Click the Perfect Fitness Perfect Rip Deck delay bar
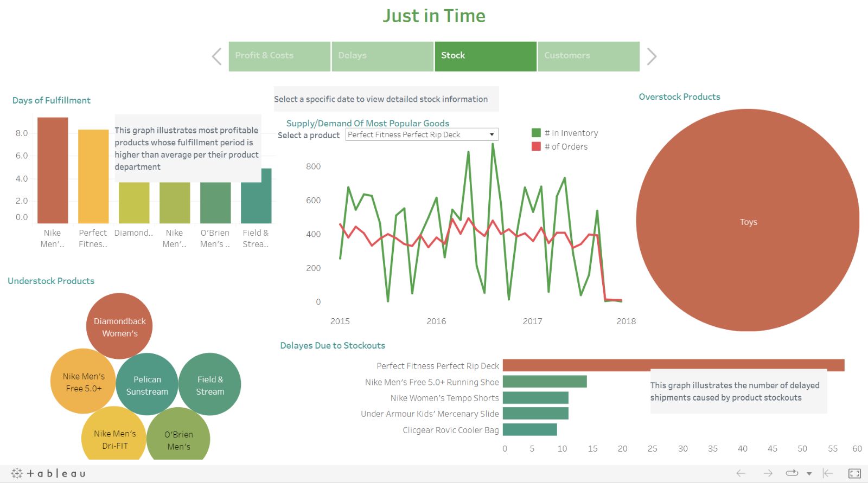 [674, 365]
